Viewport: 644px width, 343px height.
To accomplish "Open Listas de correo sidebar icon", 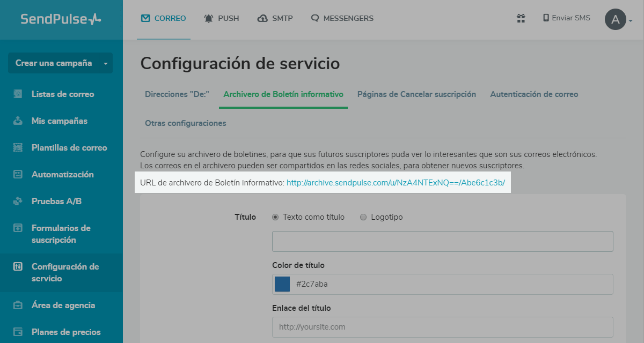I will [18, 94].
